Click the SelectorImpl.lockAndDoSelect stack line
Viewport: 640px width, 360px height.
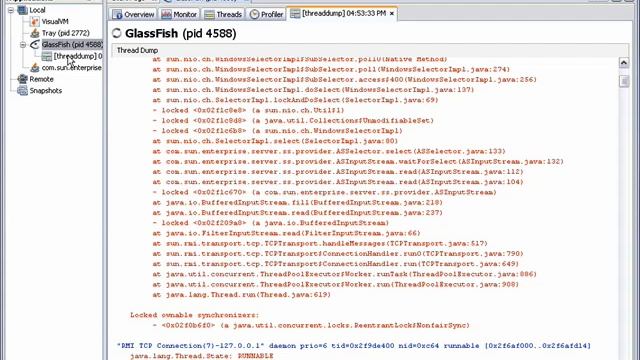295,100
